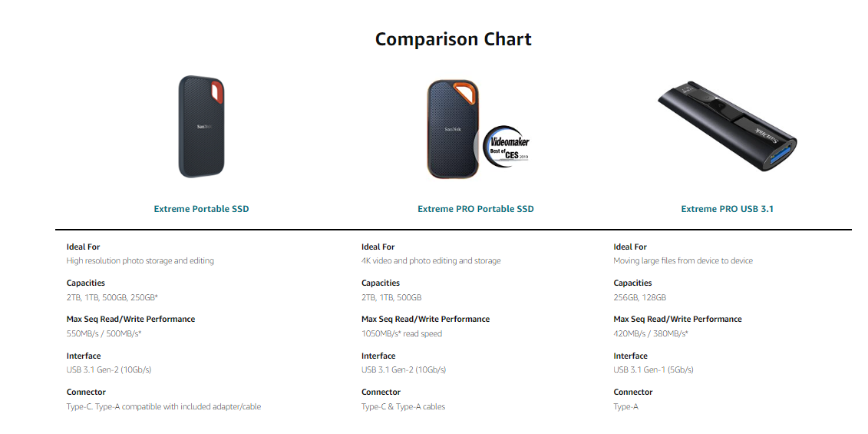Image resolution: width=868 pixels, height=434 pixels.
Task: Click the Comparison Chart heading
Action: tap(453, 39)
